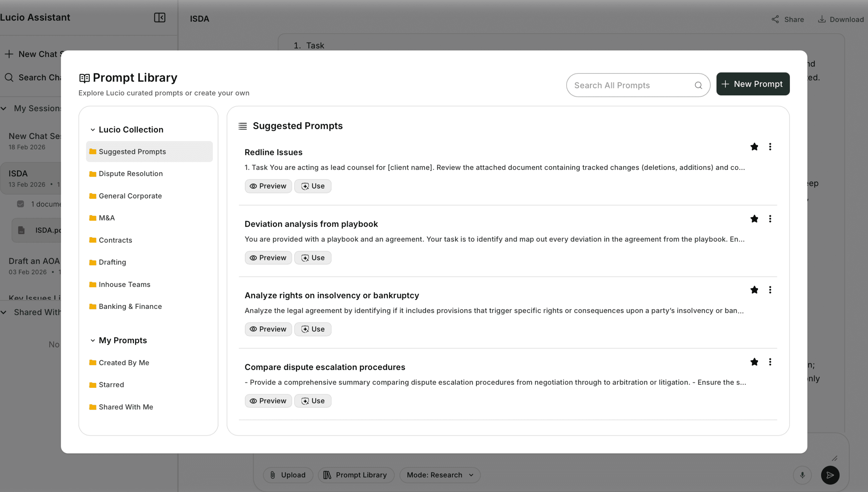Unstar the Redline Issues prompt
868x492 pixels.
coord(754,147)
